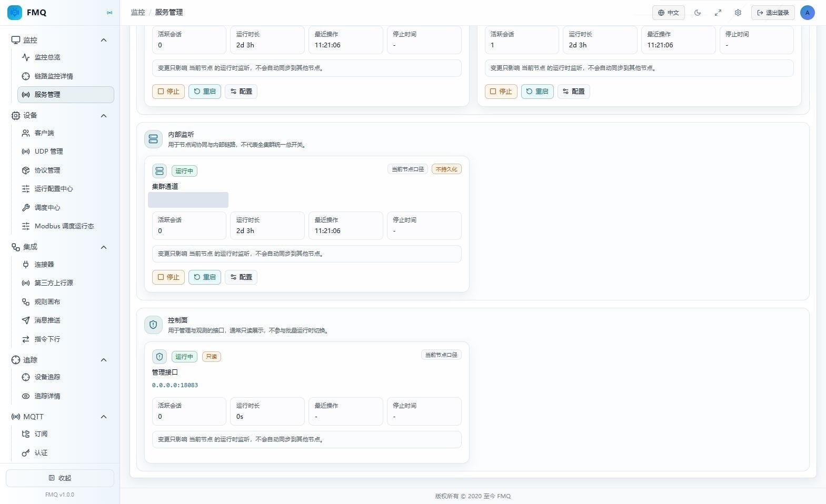The width and height of the screenshot is (826, 504).
Task: Open 监控总览 in the sidebar
Action: pos(66,57)
